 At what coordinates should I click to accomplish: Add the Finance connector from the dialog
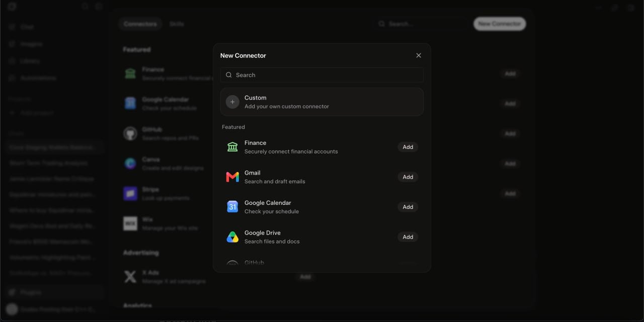tap(408, 147)
